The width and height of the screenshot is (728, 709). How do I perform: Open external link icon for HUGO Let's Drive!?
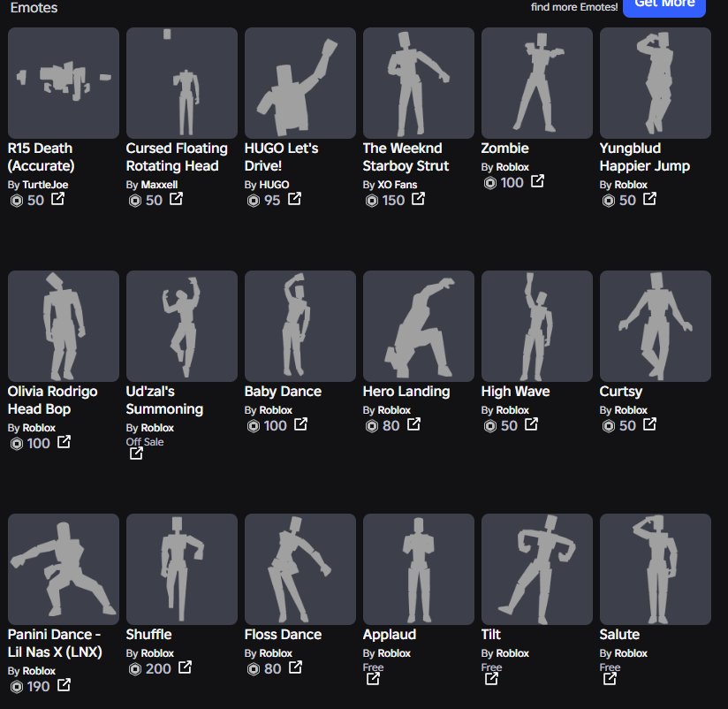294,199
